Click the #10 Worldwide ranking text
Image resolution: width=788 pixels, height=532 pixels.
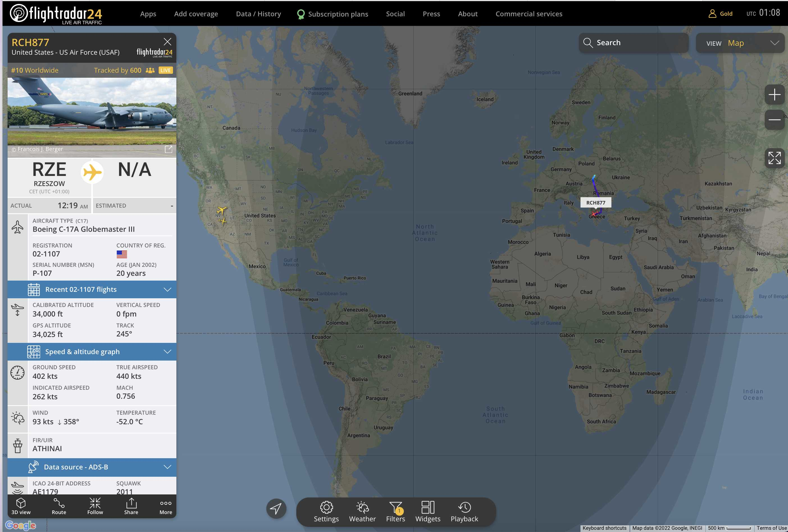[x=35, y=70]
